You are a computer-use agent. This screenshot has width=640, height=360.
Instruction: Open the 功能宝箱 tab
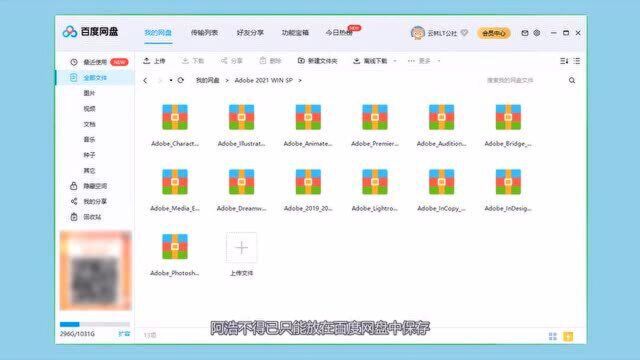pyautogui.click(x=295, y=33)
